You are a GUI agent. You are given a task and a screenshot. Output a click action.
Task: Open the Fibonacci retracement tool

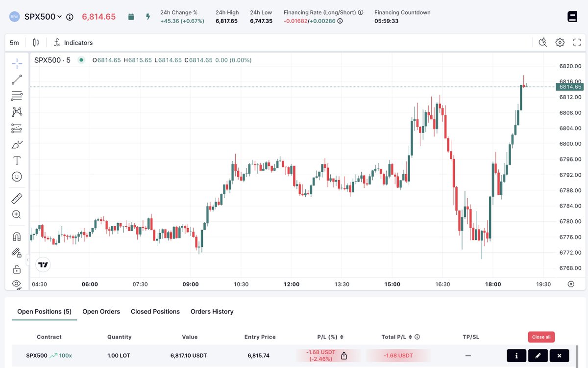pos(17,96)
